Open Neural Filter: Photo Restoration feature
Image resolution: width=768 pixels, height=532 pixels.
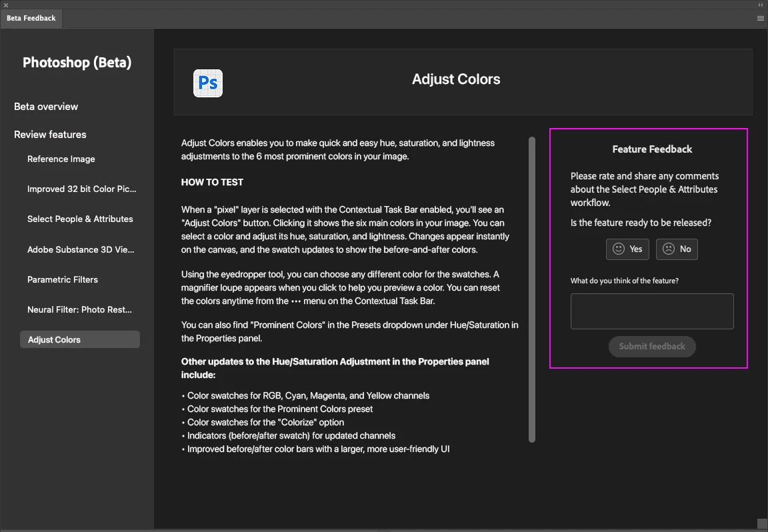pos(79,309)
